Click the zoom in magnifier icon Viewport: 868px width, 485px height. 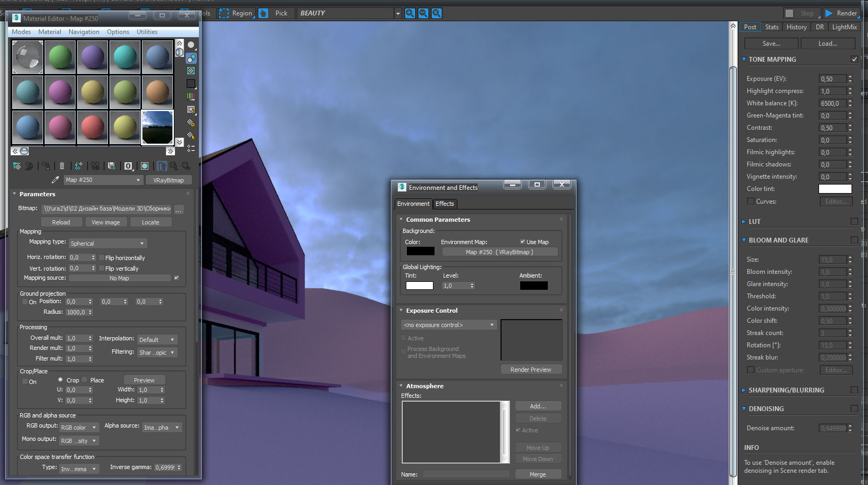[410, 13]
